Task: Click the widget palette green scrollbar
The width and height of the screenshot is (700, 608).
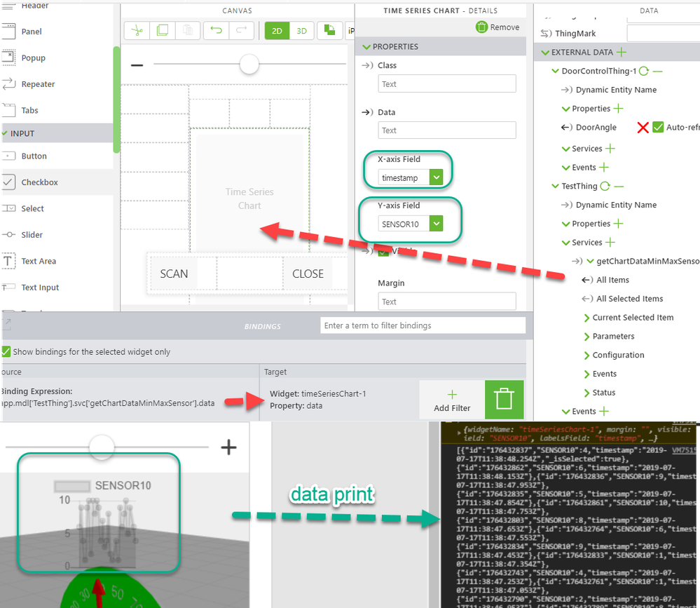Action: click(x=116, y=100)
